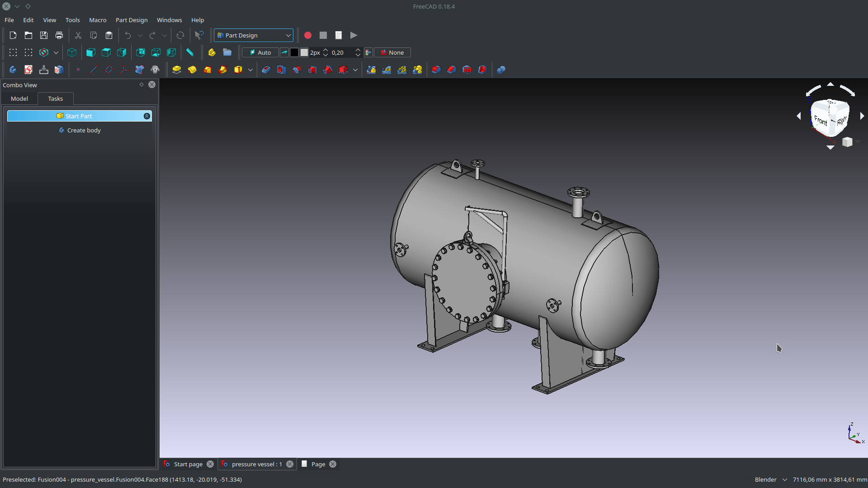868x488 pixels.
Task: Switch to the Model tab
Action: pos(19,99)
